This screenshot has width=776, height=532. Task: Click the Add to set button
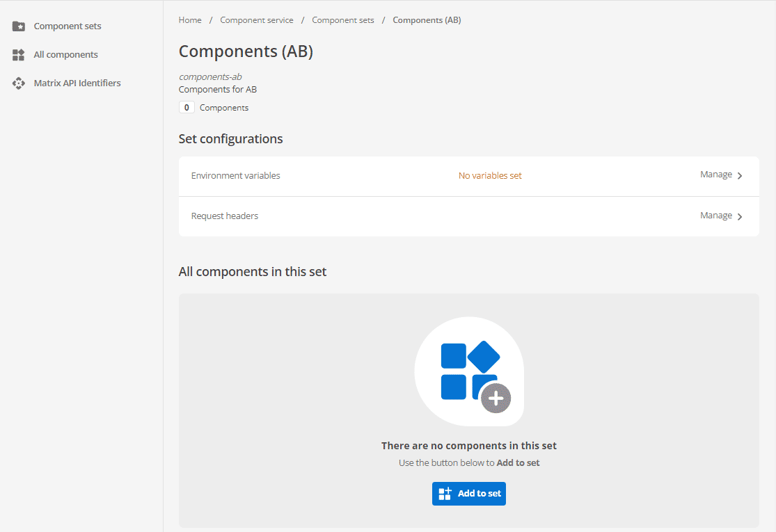tap(468, 493)
